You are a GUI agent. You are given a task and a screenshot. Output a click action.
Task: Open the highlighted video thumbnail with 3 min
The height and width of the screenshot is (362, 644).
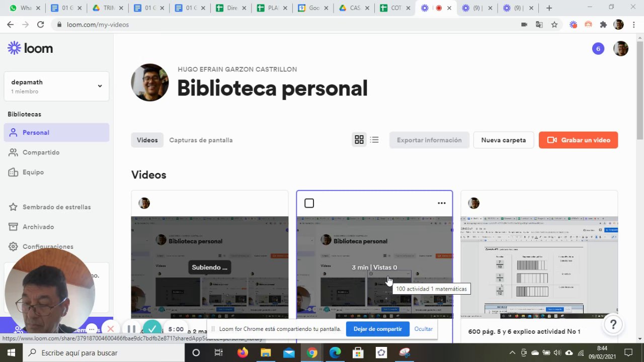[x=374, y=267]
